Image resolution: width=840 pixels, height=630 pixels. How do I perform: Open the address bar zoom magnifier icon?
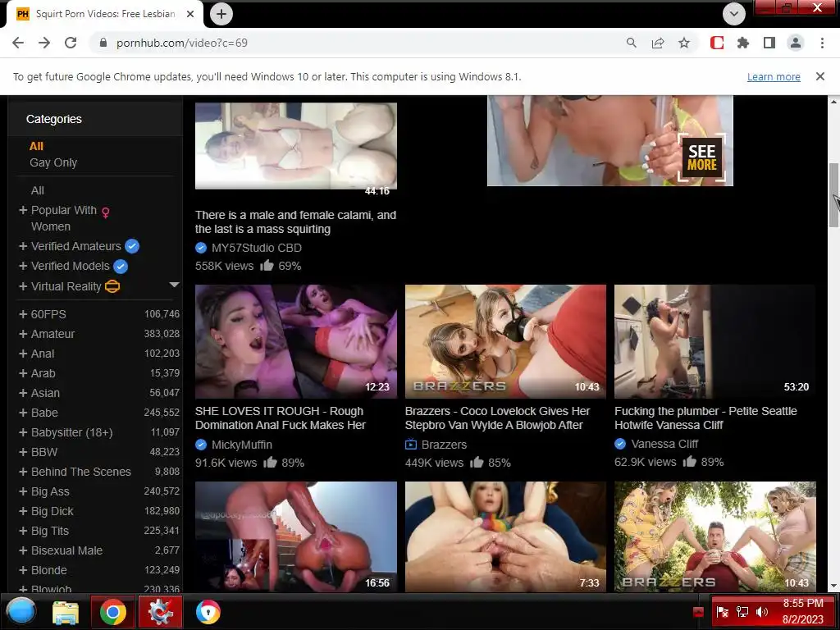tap(631, 43)
